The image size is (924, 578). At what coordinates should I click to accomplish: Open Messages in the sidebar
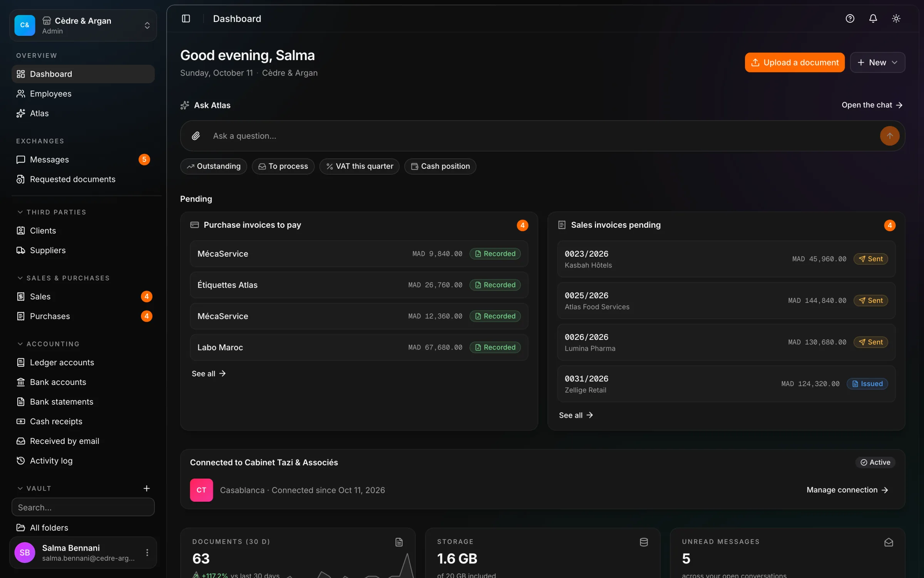(83, 160)
